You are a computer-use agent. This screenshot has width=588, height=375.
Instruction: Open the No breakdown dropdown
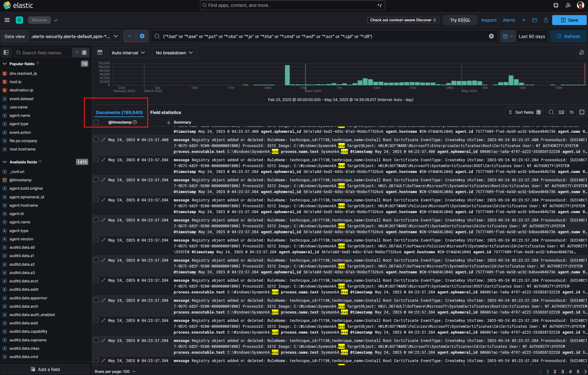coord(174,53)
